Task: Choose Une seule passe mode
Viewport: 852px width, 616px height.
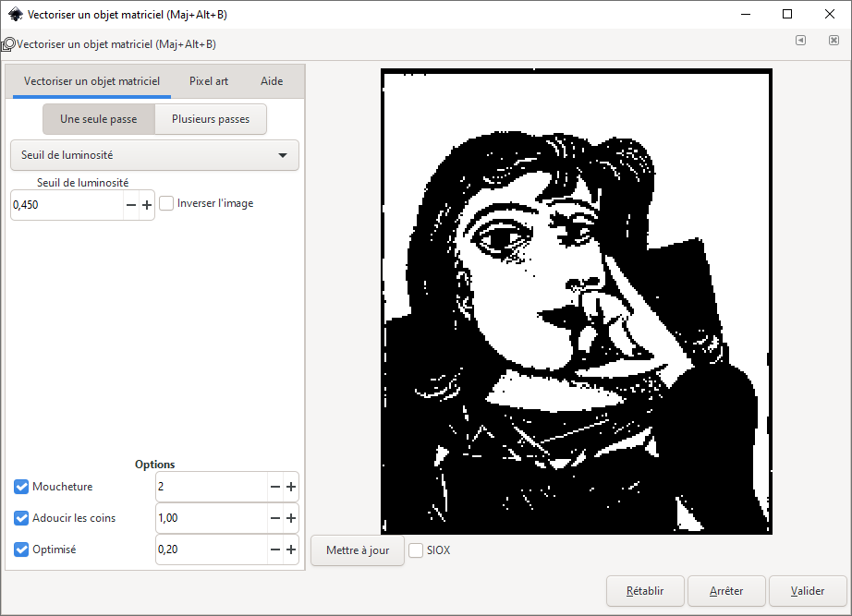Action: [x=99, y=119]
